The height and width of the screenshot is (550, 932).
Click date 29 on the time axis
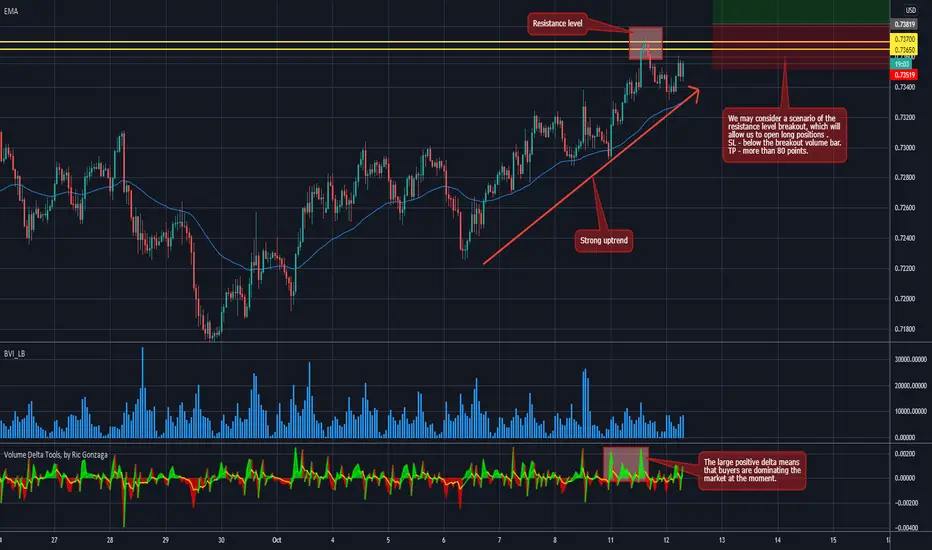click(x=165, y=540)
